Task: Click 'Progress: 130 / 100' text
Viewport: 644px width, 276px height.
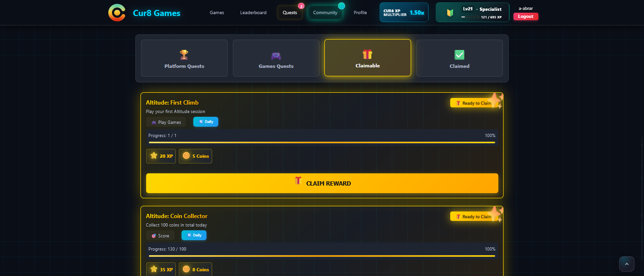Action: coord(167,249)
